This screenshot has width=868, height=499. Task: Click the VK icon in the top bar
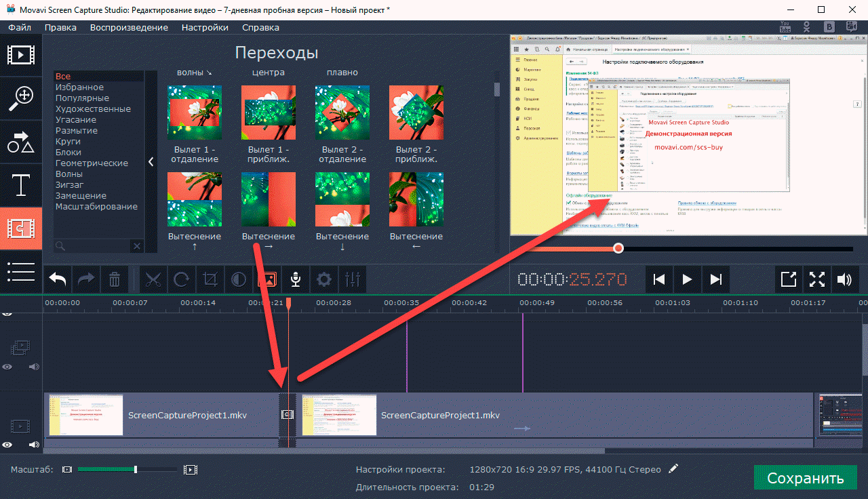(829, 27)
